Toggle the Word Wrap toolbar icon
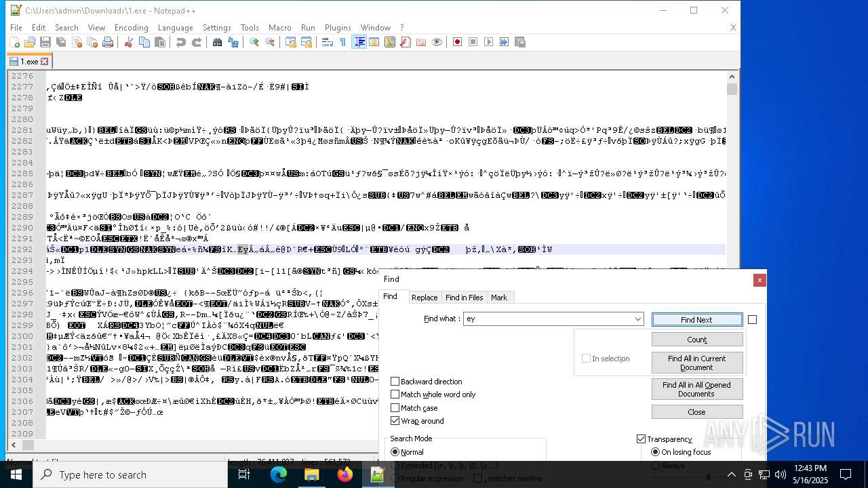The height and width of the screenshot is (488, 868). click(x=327, y=42)
